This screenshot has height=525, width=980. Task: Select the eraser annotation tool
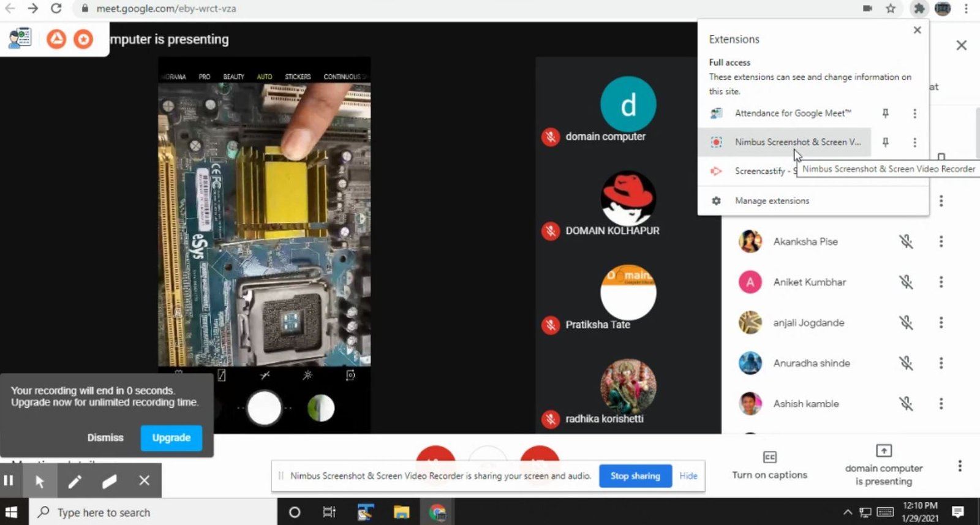coord(110,482)
